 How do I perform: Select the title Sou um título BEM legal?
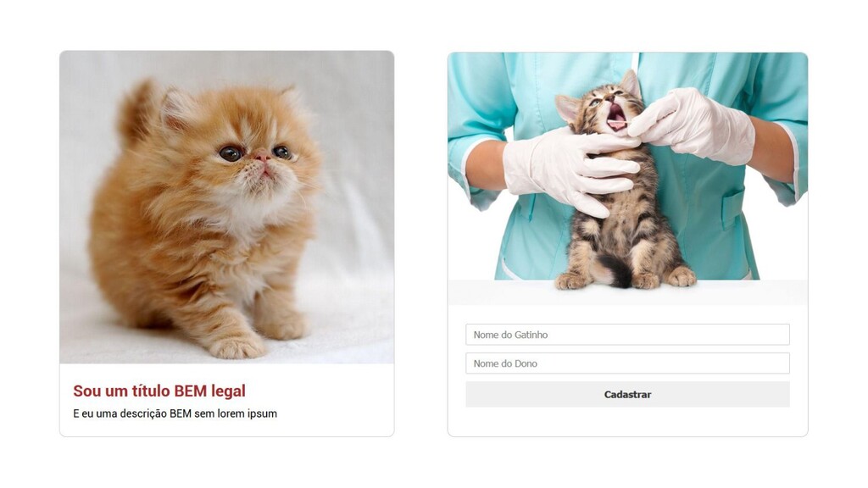coord(159,391)
